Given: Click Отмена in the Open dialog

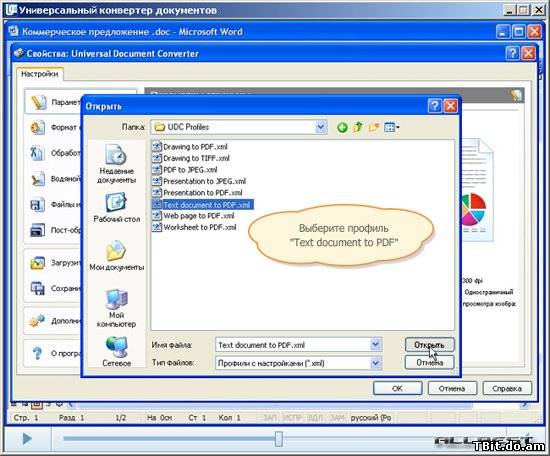Looking at the screenshot, I should [x=429, y=362].
